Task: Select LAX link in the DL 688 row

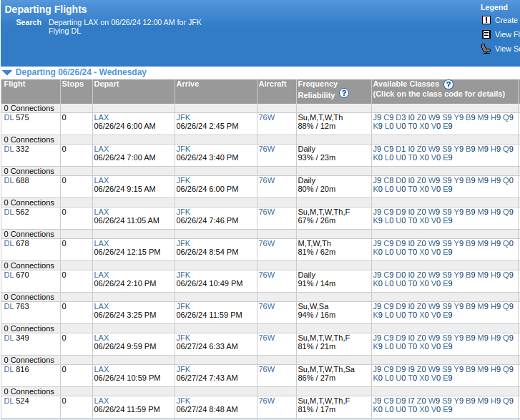Action: (x=102, y=180)
